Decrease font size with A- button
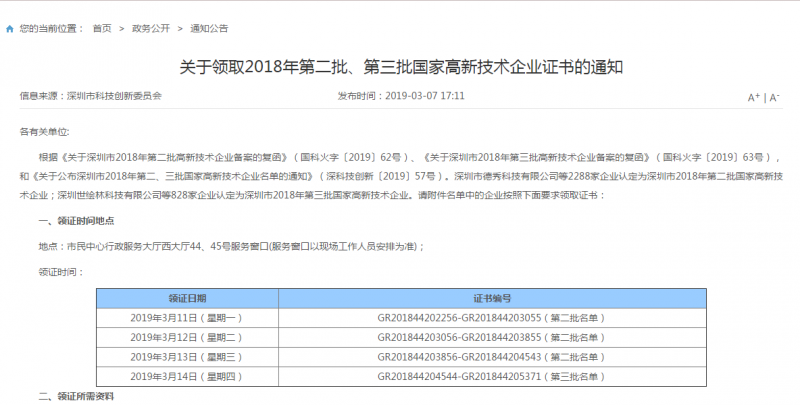The image size is (800, 405). point(774,98)
